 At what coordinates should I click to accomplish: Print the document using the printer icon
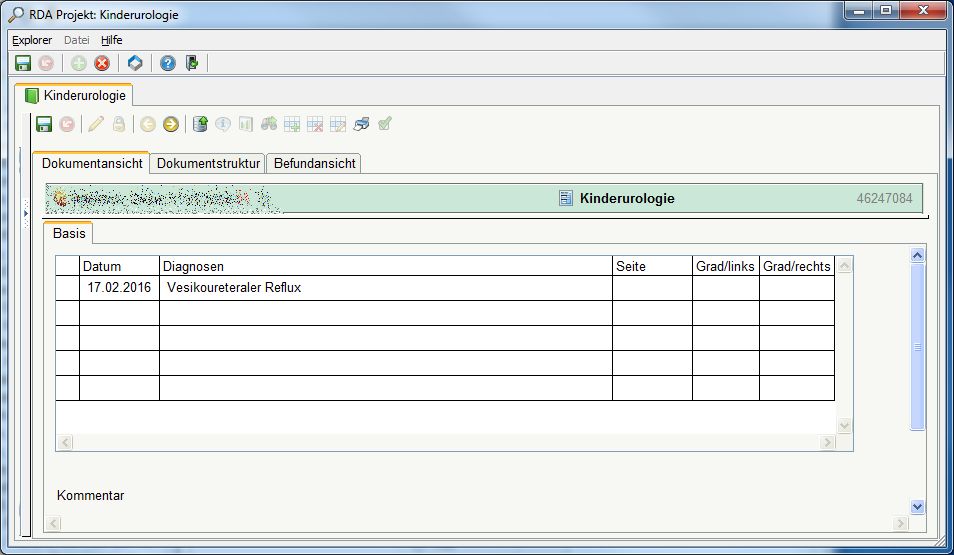pyautogui.click(x=362, y=124)
